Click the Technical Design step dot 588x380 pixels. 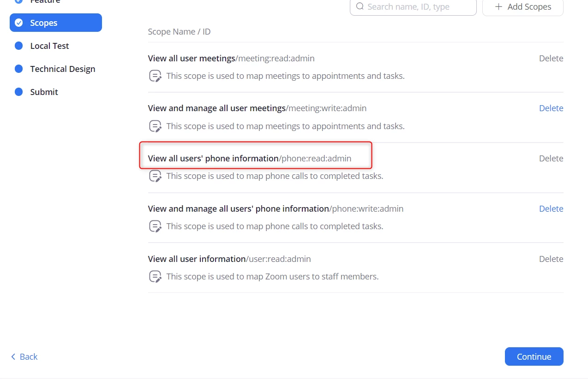click(19, 69)
